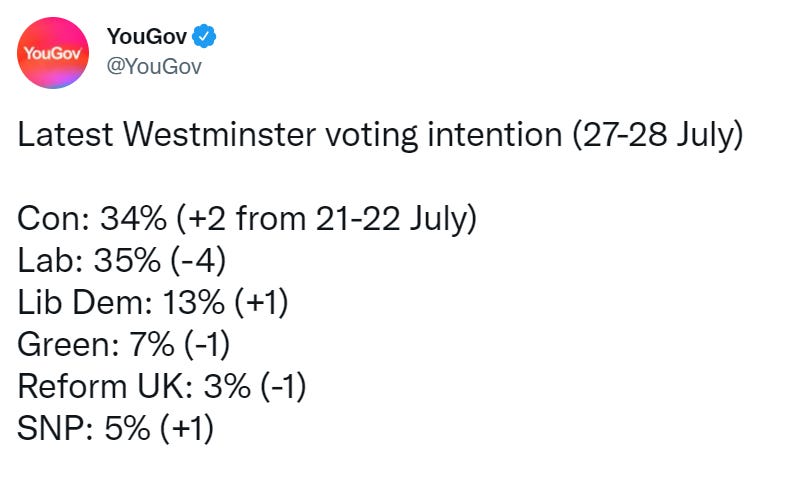Click the 'Latest Westminster voting intention' headline text
This screenshot has height=494, width=797.
pyautogui.click(x=290, y=135)
